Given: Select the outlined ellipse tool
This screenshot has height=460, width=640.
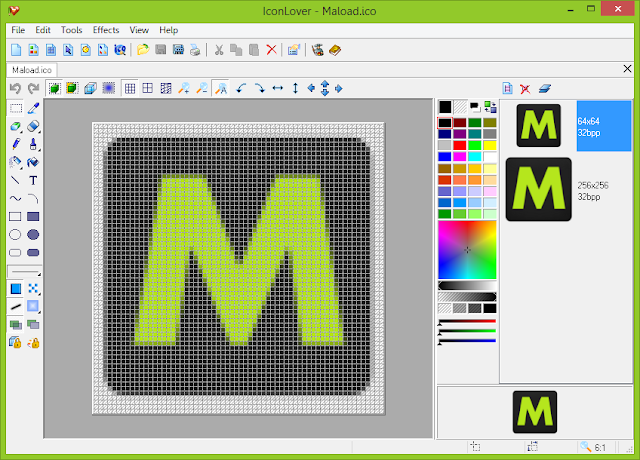Looking at the screenshot, I should [x=16, y=235].
